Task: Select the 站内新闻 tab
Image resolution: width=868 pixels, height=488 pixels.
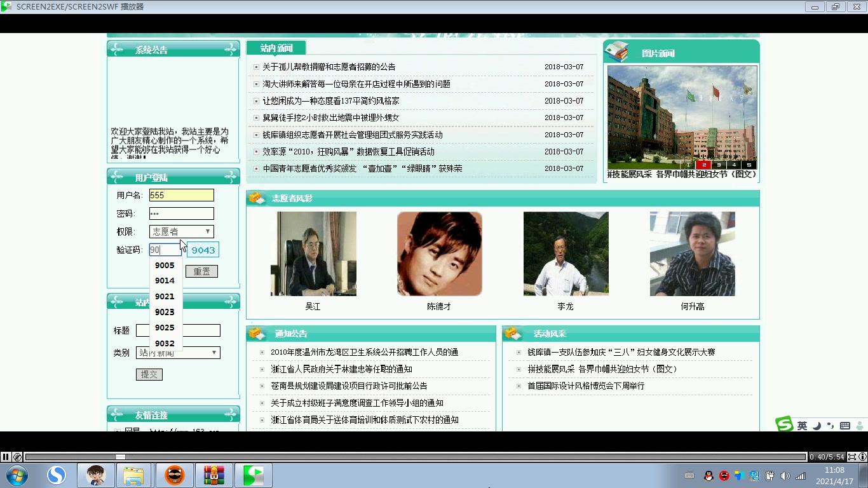Action: [276, 48]
